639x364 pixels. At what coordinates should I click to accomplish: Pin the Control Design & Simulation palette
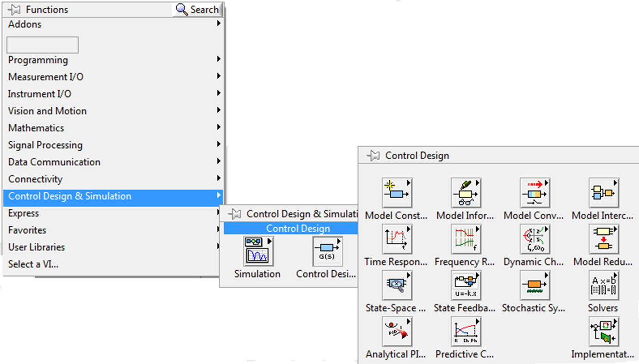(x=235, y=214)
